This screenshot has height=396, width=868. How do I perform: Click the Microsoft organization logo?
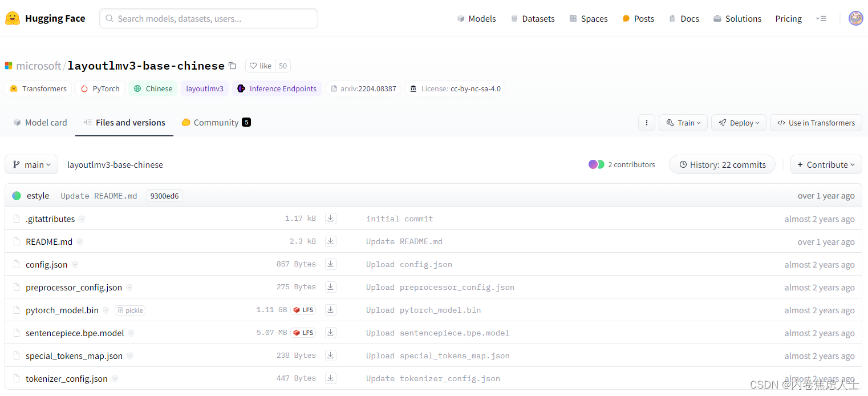9,66
